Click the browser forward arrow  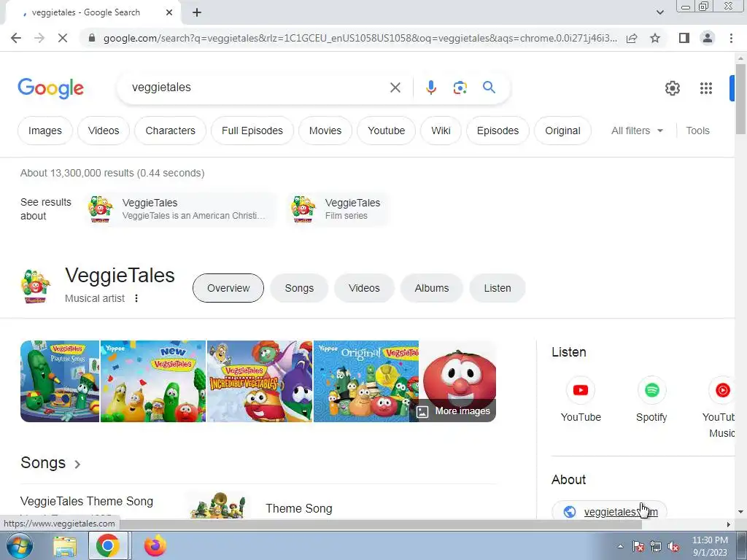[x=39, y=38]
